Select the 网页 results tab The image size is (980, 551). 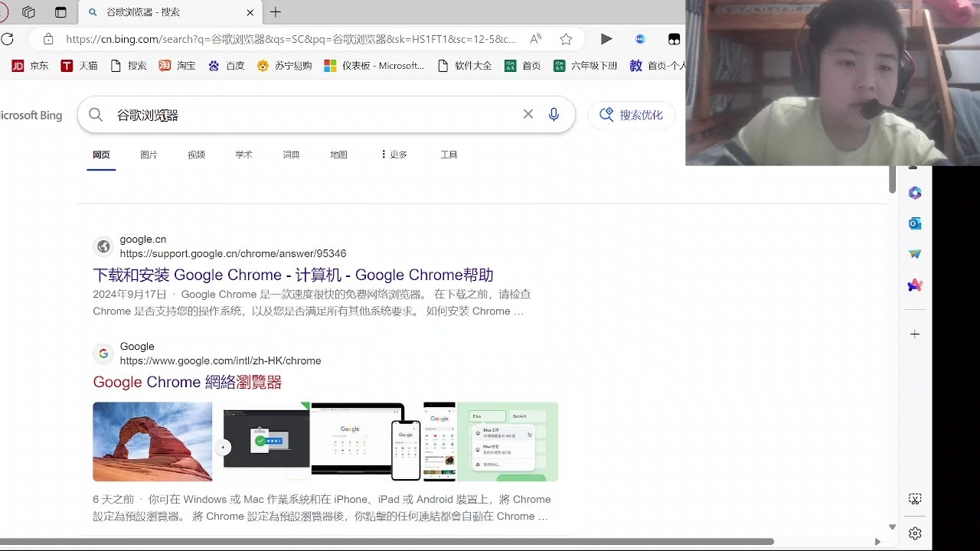(101, 155)
